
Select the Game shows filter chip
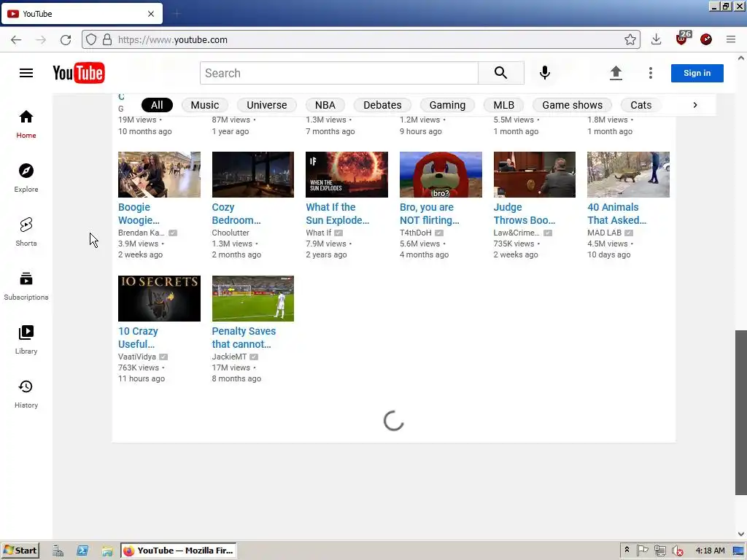pyautogui.click(x=572, y=105)
